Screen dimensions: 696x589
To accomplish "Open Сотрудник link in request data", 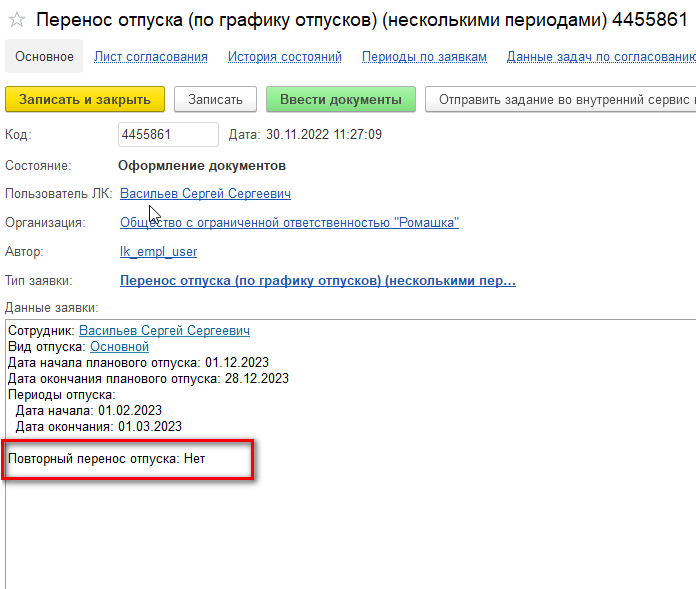I will point(164,331).
